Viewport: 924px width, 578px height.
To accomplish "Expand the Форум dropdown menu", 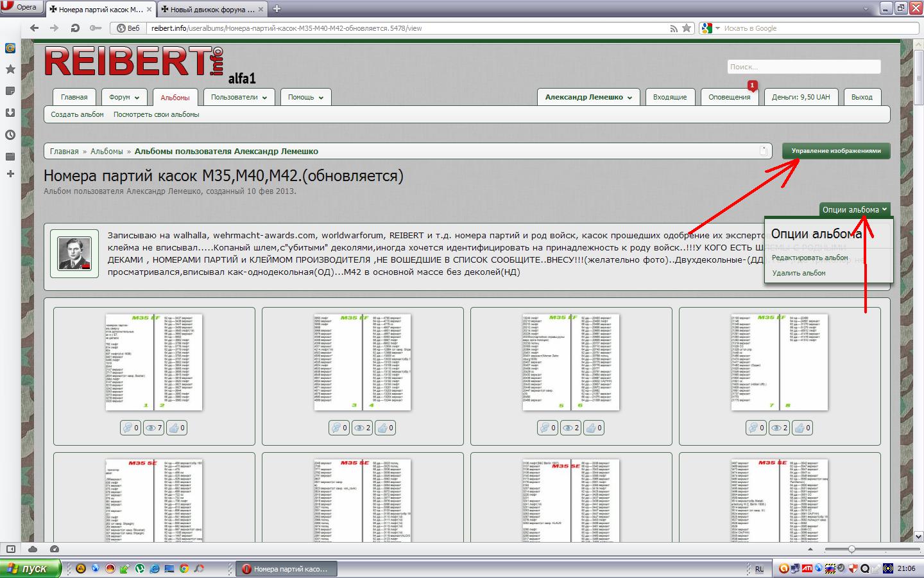I will coord(124,98).
